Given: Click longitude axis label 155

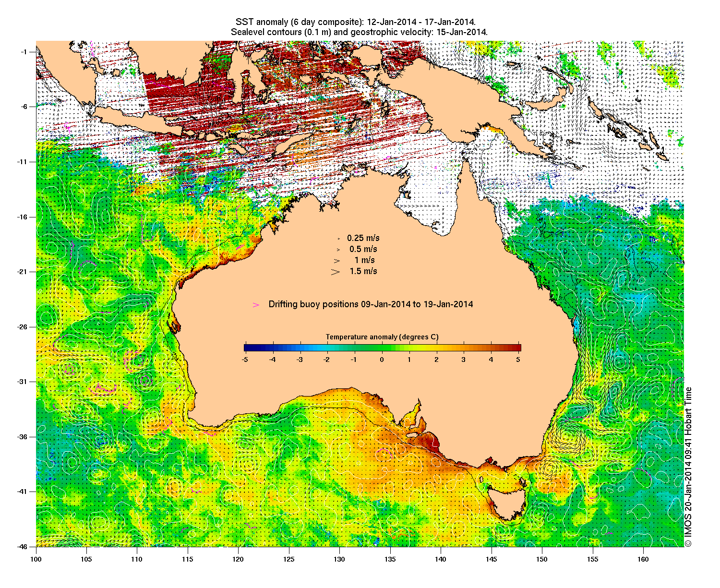Looking at the screenshot, I should pos(592,559).
